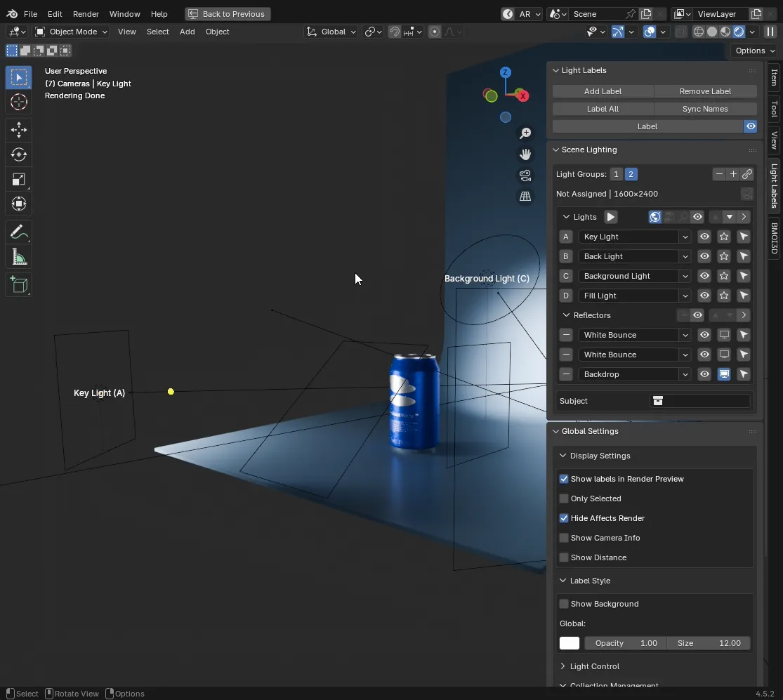Switch perspective/orthographic grid icon
This screenshot has height=700, width=783.
[x=525, y=197]
